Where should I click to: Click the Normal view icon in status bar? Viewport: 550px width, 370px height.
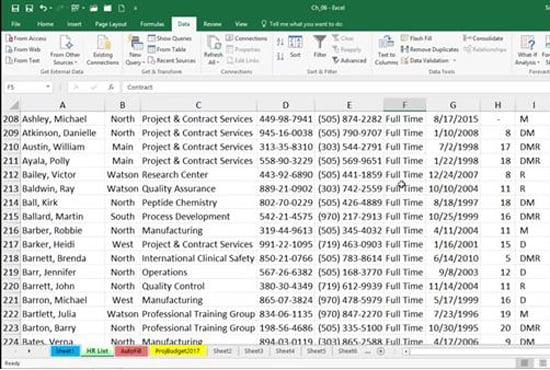pyautogui.click(x=524, y=363)
